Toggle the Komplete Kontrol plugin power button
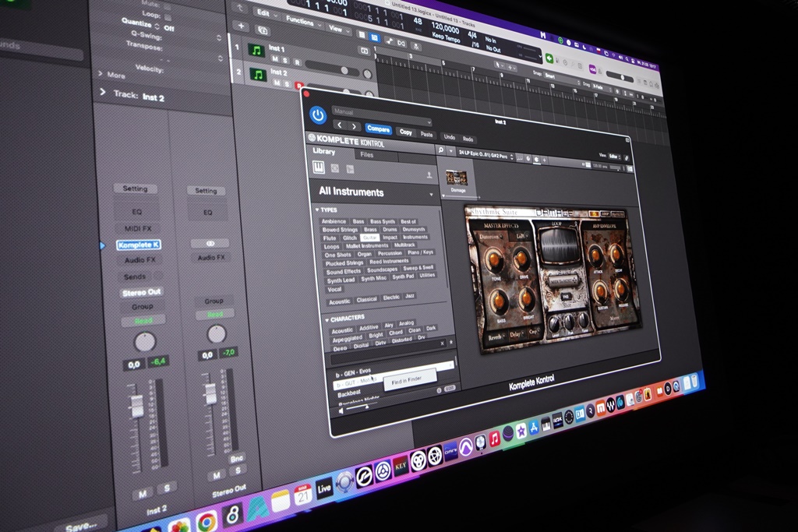Image resolution: width=798 pixels, height=532 pixels. pyautogui.click(x=318, y=115)
